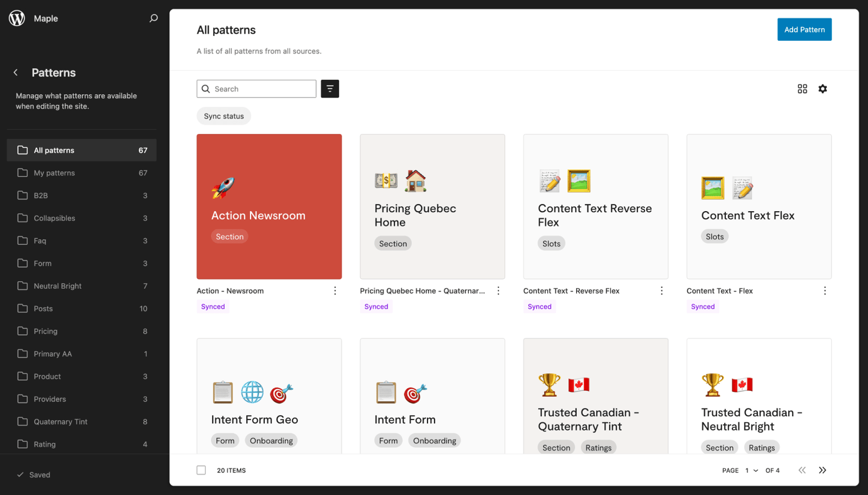Go to the last page with double-arrow
The image size is (868, 495).
point(822,470)
